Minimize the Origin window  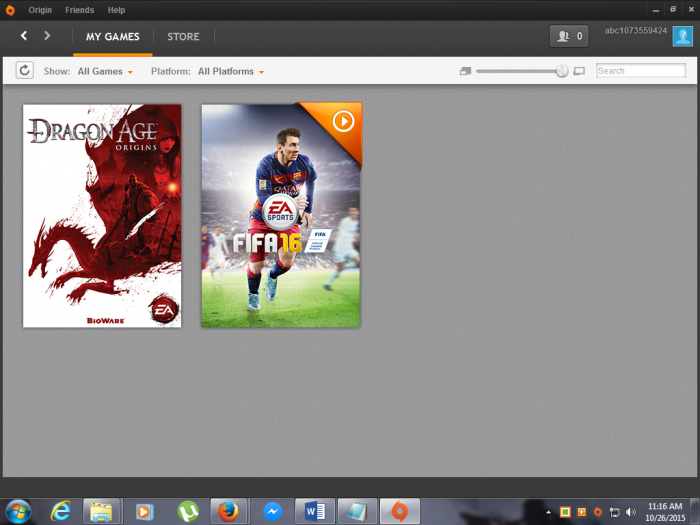point(656,9)
